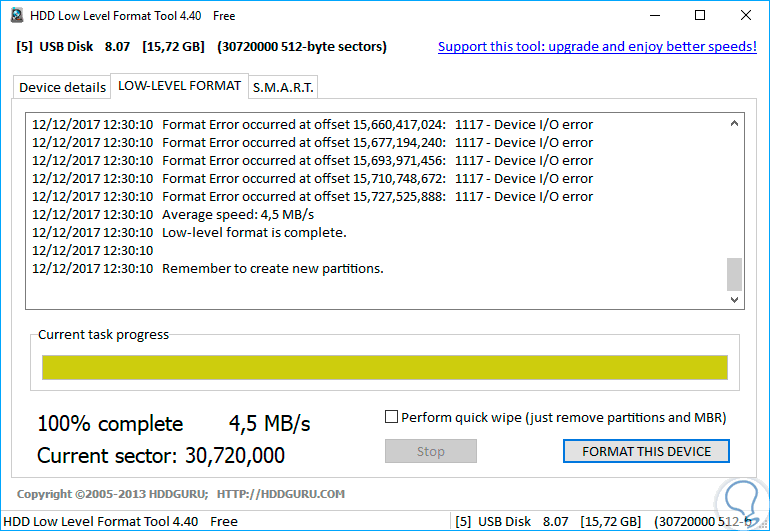Maximize the HDD Low Level Format window
This screenshot has height=531, width=770.
pyautogui.click(x=699, y=15)
